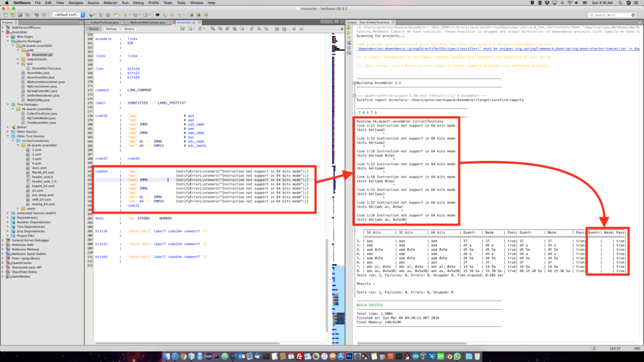Click the Shift Line Left editor icon
644x362 pixels.
(x=277, y=29)
